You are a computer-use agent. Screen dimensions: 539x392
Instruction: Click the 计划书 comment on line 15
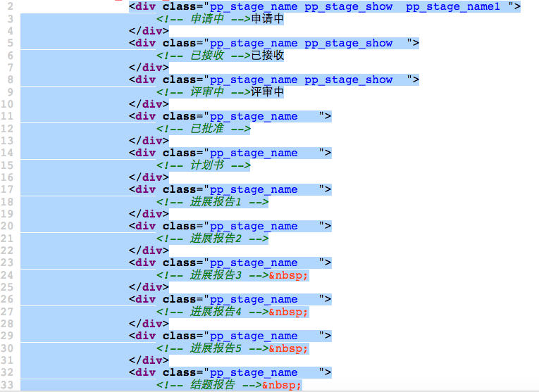[204, 165]
